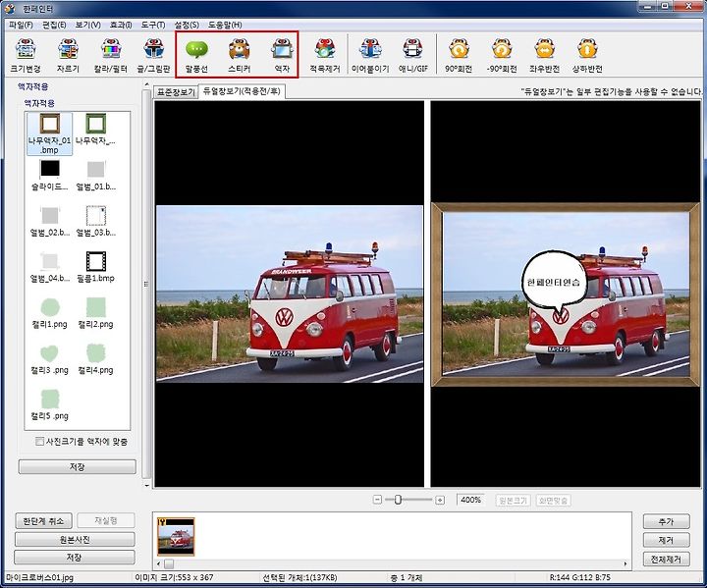Screen dimensions: 707x588
Task: Open the 애니/GIF animation tool
Action: [x=412, y=56]
